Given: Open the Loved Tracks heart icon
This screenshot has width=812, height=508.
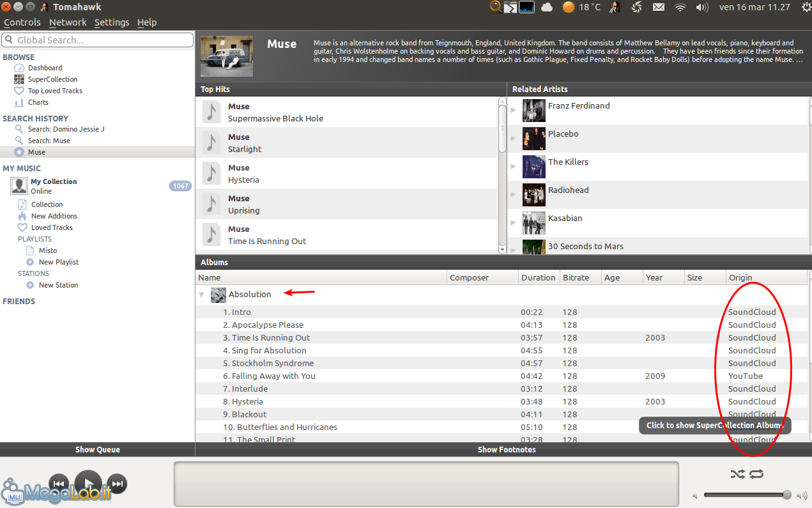Looking at the screenshot, I should pos(22,227).
